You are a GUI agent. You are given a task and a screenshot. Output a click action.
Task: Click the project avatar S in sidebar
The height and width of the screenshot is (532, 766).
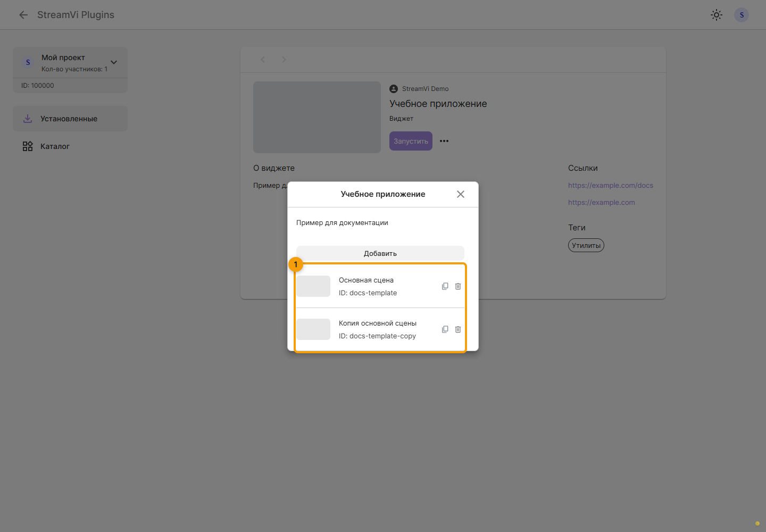click(x=28, y=63)
